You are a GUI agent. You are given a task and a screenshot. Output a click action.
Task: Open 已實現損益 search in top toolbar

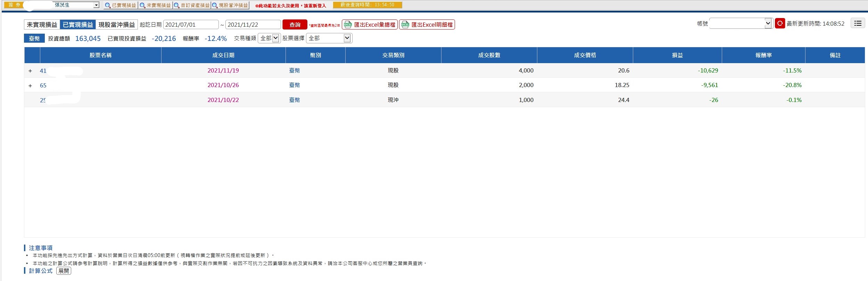point(121,5)
